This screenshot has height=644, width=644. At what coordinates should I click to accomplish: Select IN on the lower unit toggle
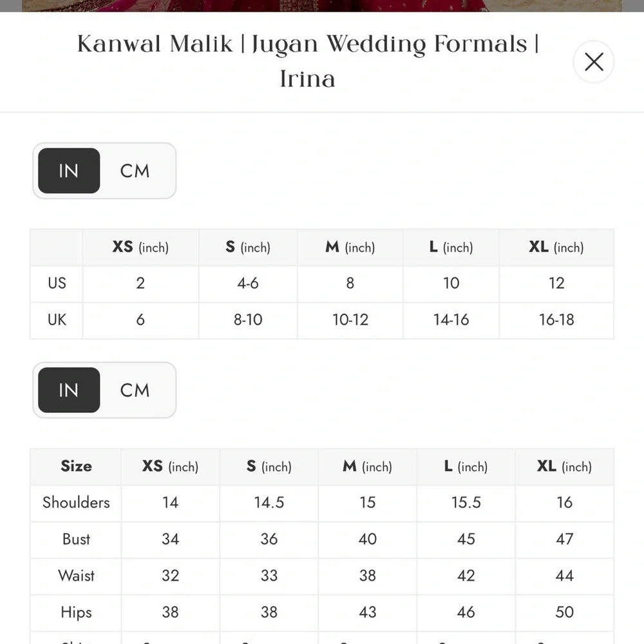point(68,390)
